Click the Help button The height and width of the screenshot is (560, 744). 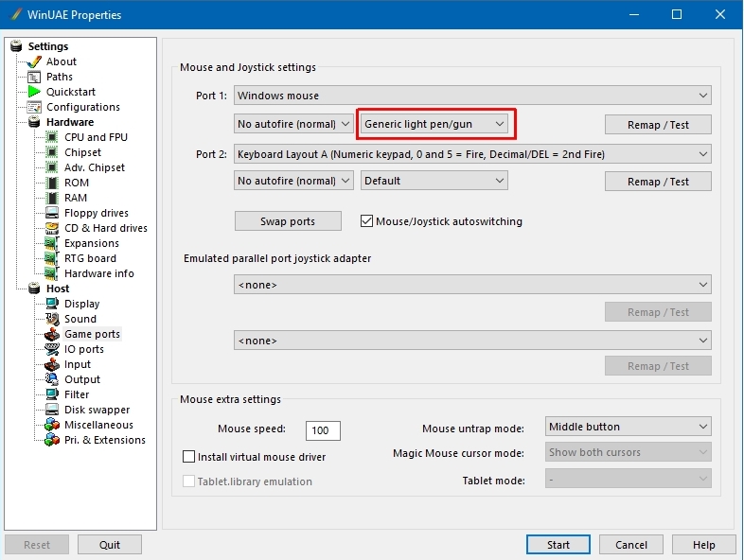703,545
